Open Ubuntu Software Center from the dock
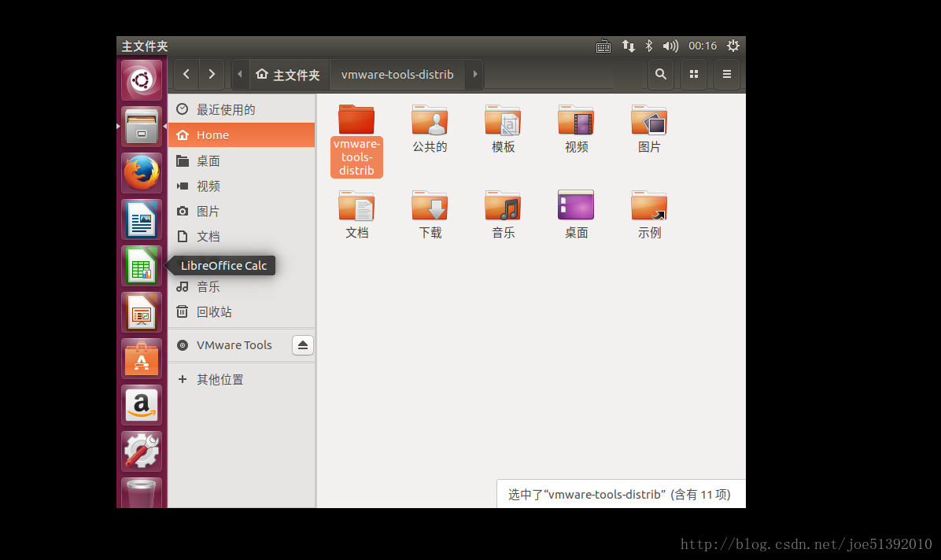 coord(142,359)
